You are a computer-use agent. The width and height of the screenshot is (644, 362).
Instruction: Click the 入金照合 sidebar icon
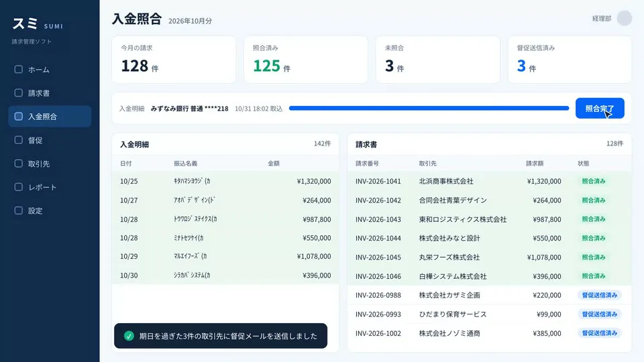(x=19, y=116)
